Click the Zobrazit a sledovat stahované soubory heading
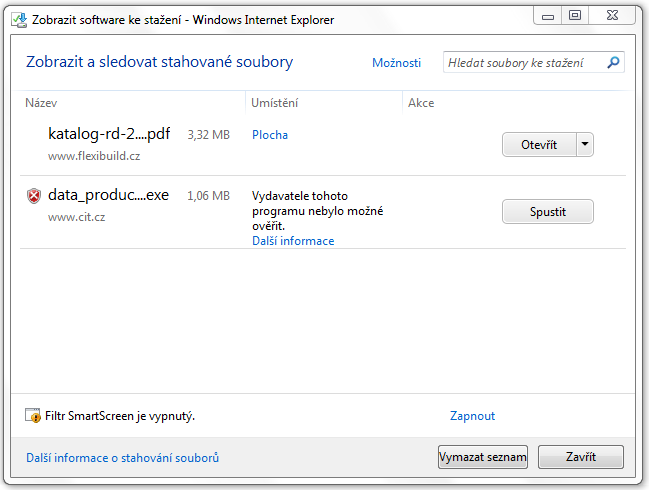This screenshot has height=490, width=649. [159, 62]
